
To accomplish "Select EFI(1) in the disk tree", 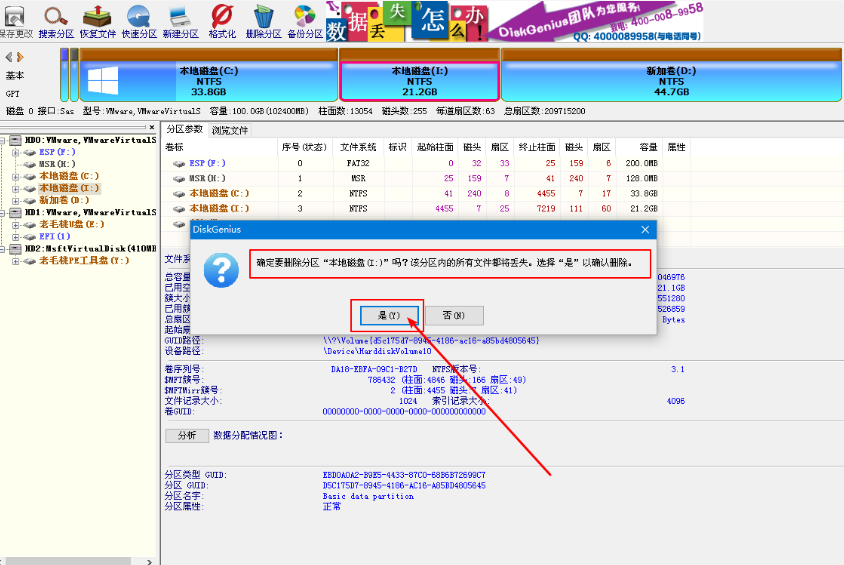I will (54, 236).
